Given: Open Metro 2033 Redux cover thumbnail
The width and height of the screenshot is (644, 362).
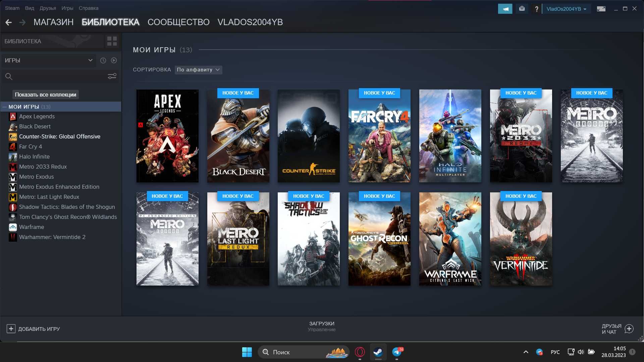Looking at the screenshot, I should [x=521, y=136].
